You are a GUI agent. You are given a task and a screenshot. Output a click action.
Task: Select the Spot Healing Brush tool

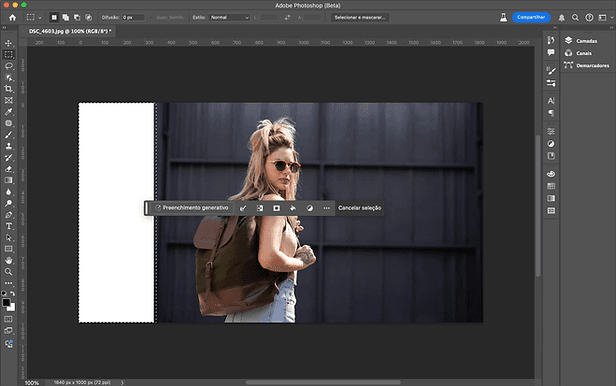tap(8, 123)
